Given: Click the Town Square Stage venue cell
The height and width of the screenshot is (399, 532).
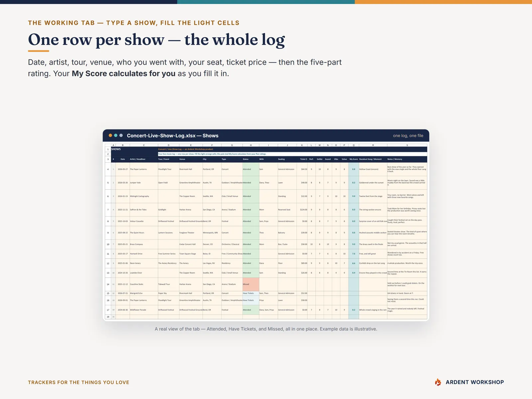Looking at the screenshot, I should click(191, 254).
